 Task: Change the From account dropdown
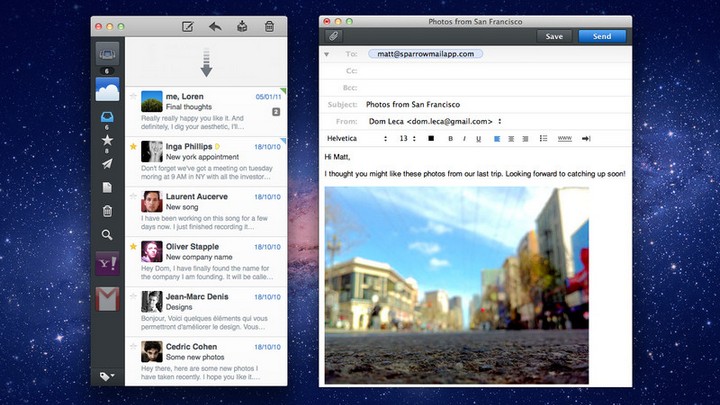(x=435, y=122)
